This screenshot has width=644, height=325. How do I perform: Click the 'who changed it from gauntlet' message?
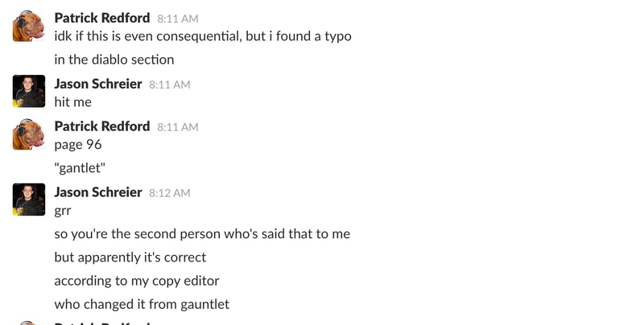coord(142,304)
